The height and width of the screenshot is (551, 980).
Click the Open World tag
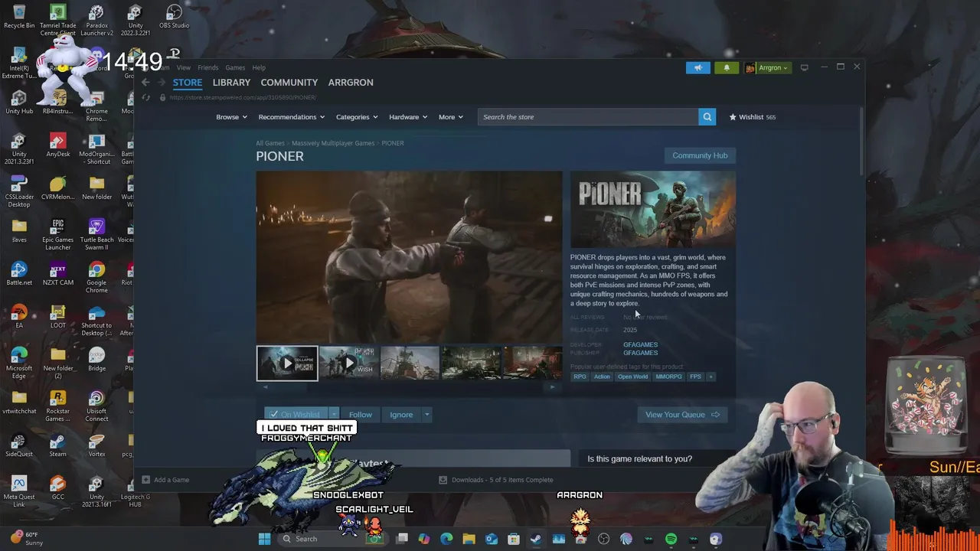tap(632, 377)
